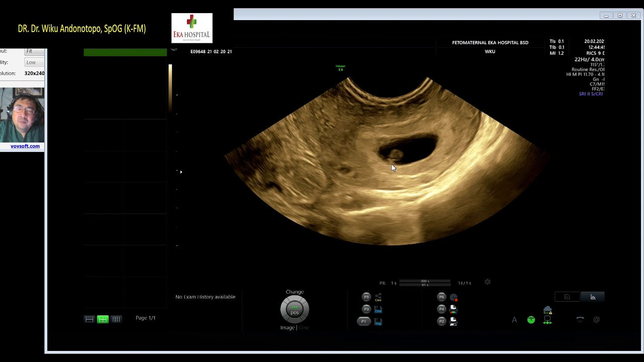Viewport: 644px width, 362px height.
Task: Select the Cine mode label under trackball
Action: (x=304, y=328)
